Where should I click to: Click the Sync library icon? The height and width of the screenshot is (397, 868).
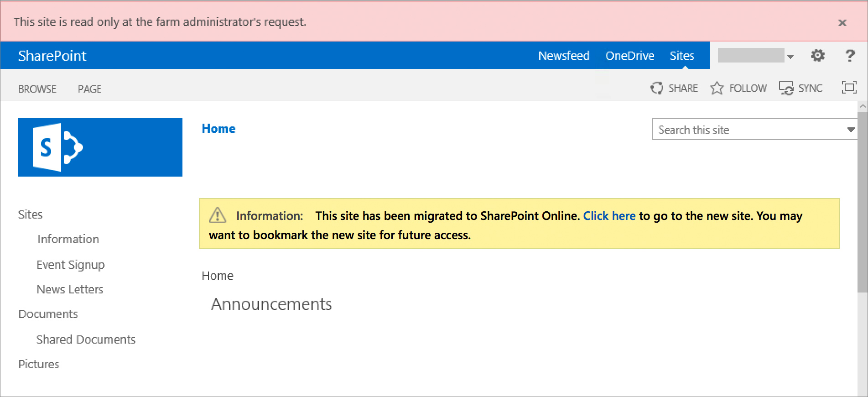(786, 88)
